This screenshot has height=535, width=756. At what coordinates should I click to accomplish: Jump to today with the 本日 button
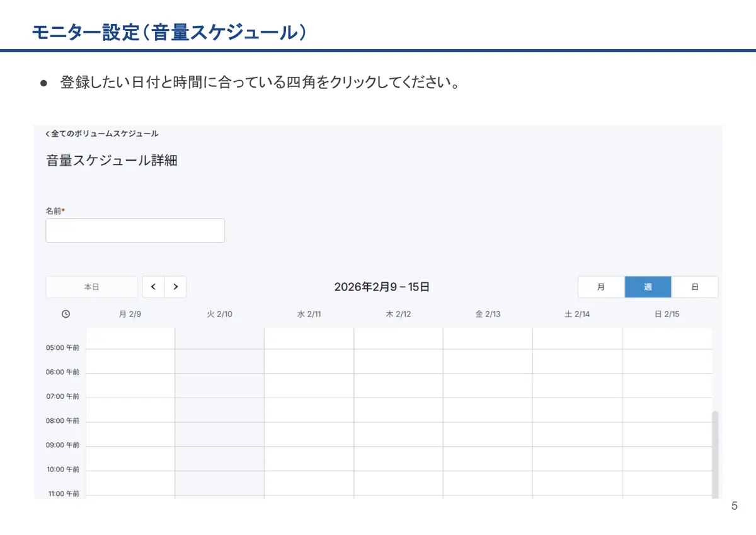click(x=92, y=287)
